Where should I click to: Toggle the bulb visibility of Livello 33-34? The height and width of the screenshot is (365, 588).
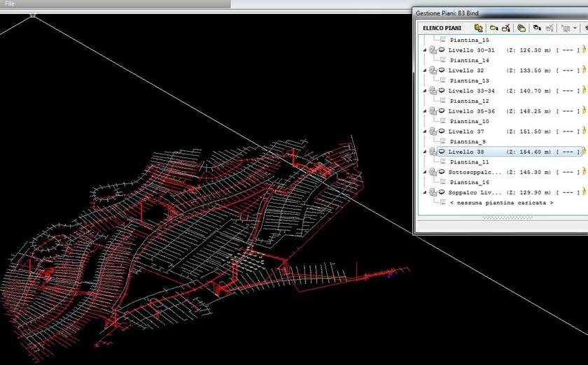(x=442, y=91)
